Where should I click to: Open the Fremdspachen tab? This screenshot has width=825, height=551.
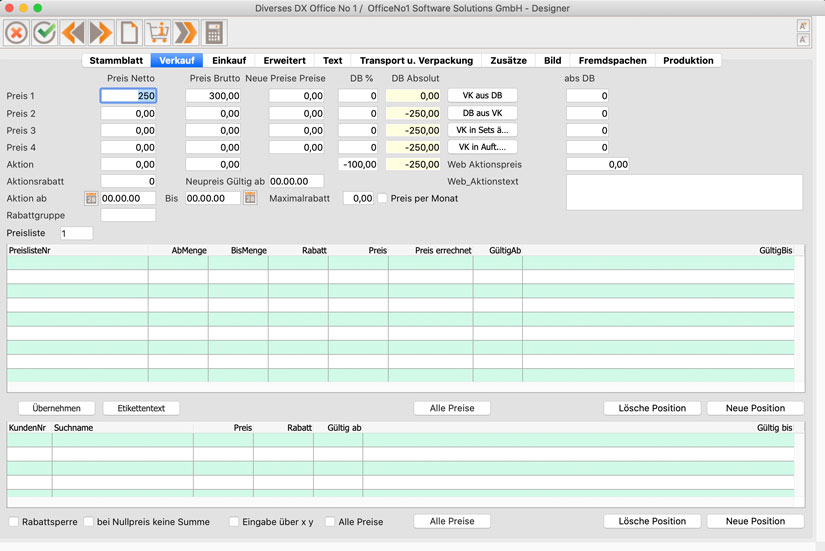tap(612, 61)
